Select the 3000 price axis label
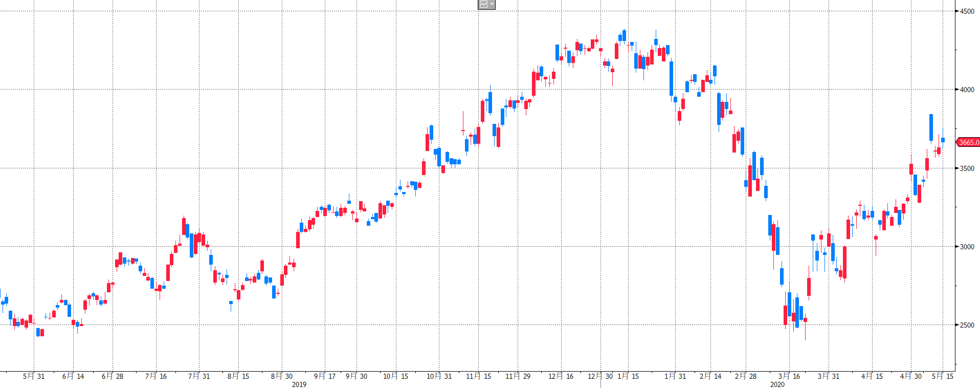 pos(967,247)
